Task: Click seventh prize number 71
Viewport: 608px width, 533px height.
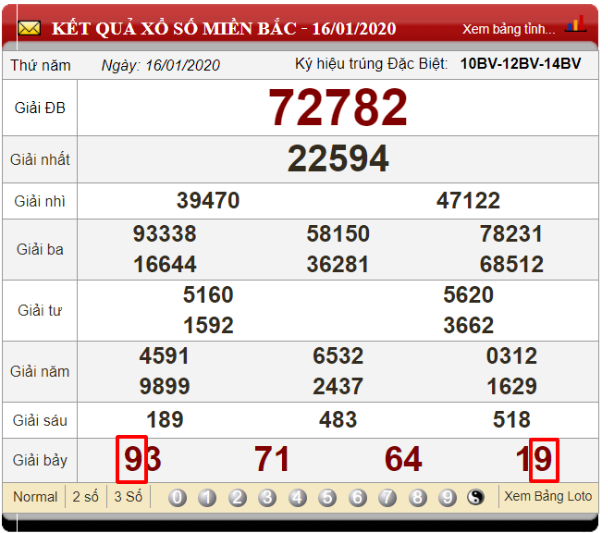Action: [272, 460]
